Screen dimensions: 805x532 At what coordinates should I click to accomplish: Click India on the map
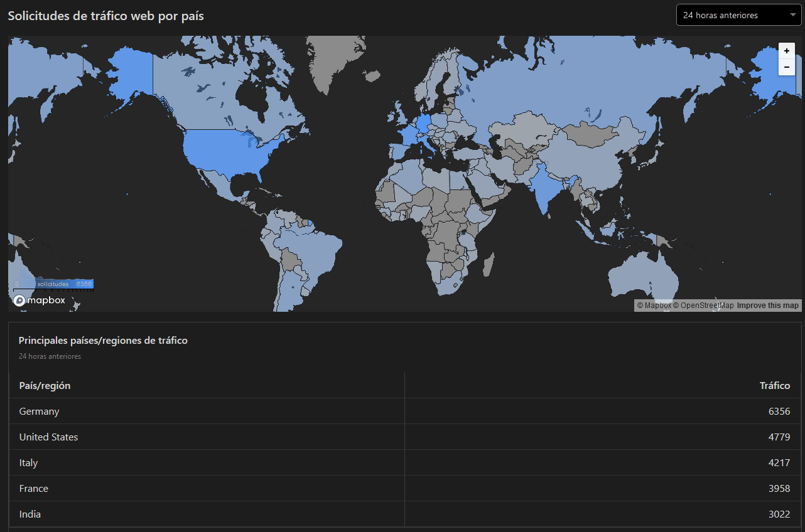(545, 188)
